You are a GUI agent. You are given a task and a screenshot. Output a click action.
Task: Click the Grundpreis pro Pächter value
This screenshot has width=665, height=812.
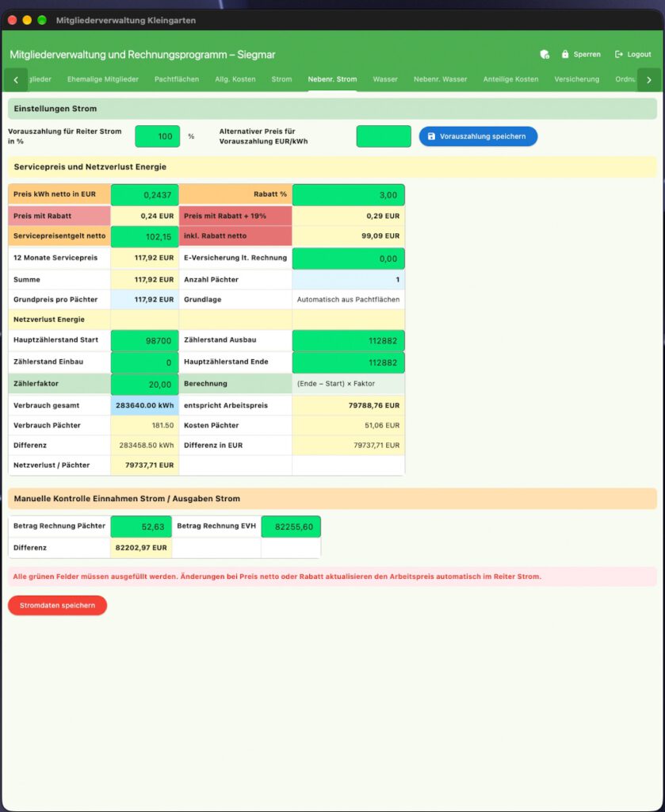tap(155, 299)
